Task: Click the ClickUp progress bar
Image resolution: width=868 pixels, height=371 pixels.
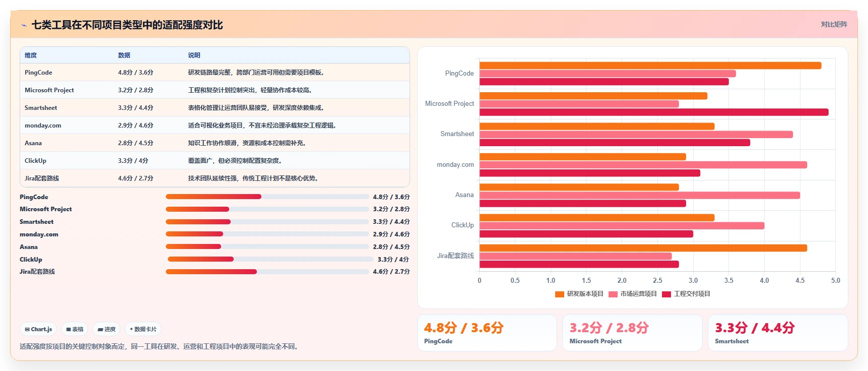Action: pyautogui.click(x=271, y=259)
